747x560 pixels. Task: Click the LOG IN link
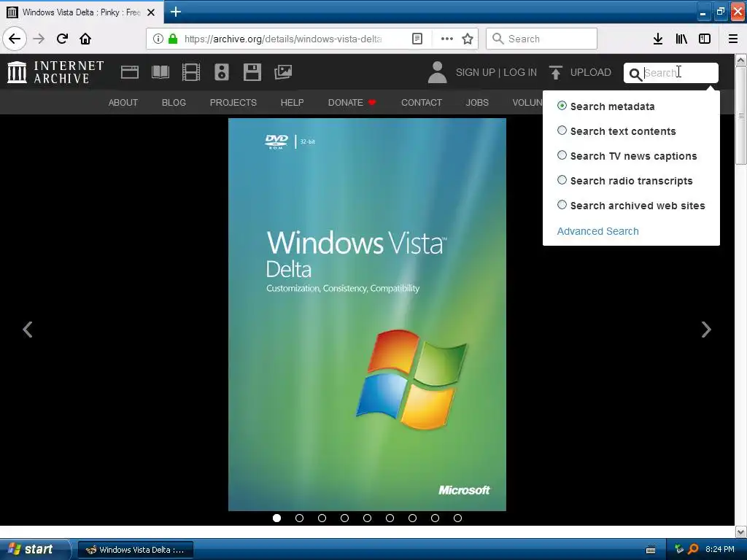pos(520,72)
